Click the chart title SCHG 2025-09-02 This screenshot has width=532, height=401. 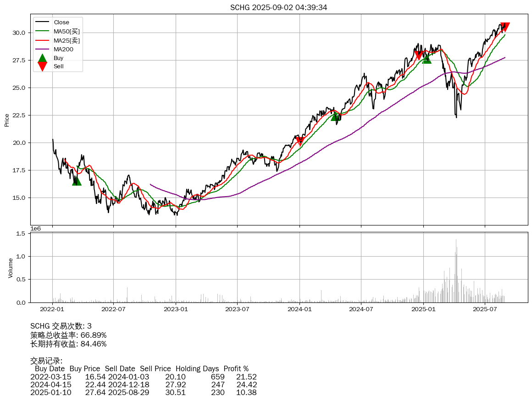click(278, 7)
